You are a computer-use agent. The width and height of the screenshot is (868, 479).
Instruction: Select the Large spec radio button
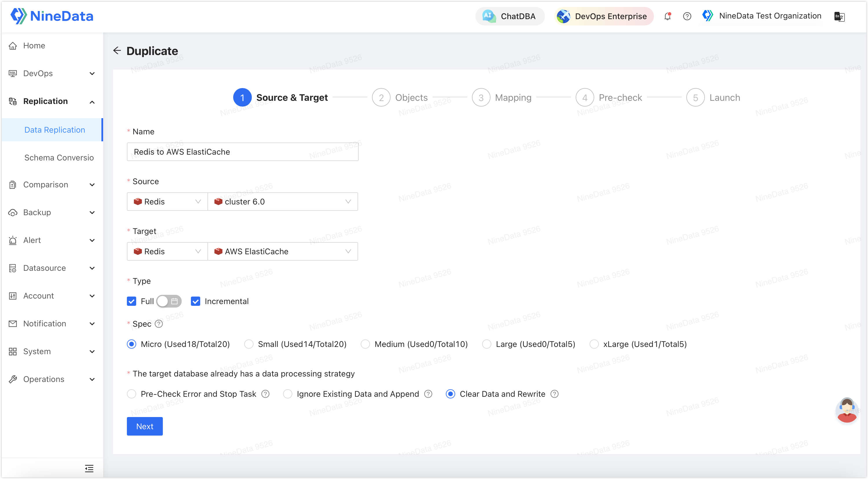pyautogui.click(x=486, y=344)
